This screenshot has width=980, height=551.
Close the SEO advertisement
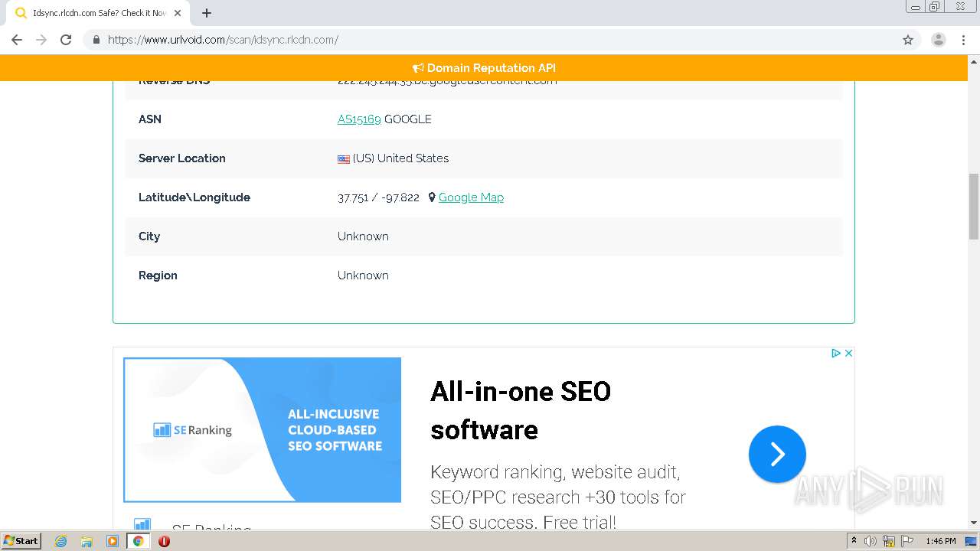(x=848, y=353)
